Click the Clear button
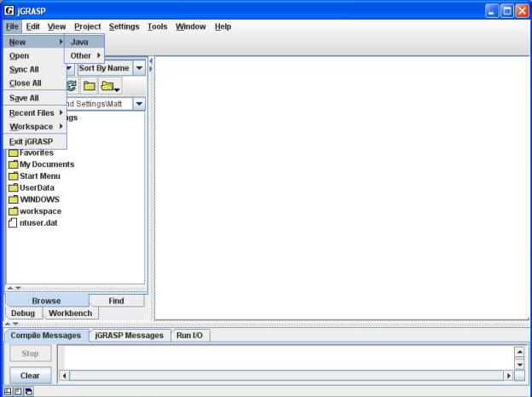 [x=30, y=376]
